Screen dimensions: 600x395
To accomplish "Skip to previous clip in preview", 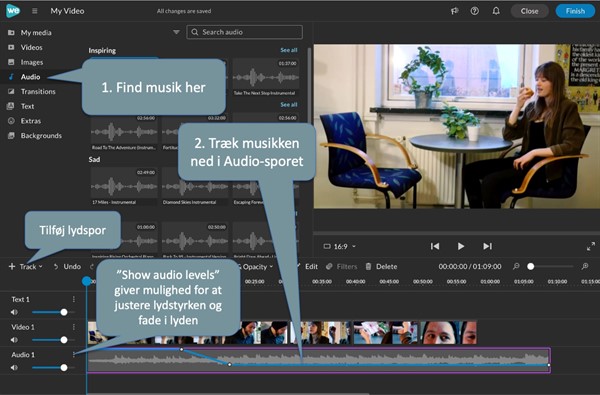I will tap(435, 246).
